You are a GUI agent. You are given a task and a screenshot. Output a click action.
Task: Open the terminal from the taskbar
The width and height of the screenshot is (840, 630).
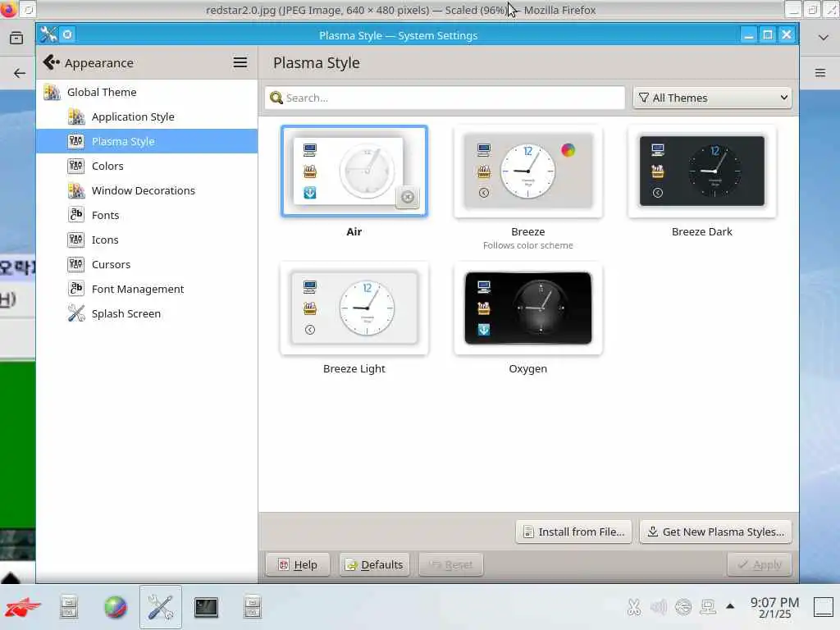point(206,607)
